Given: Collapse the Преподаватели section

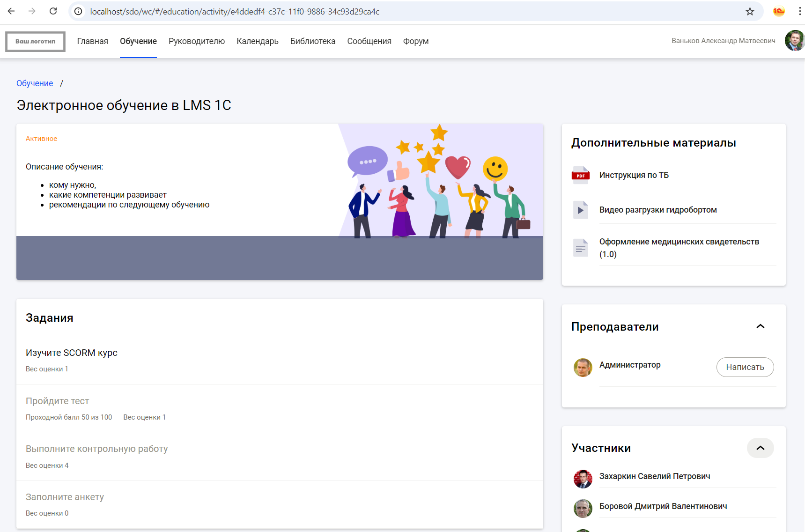Looking at the screenshot, I should point(761,326).
